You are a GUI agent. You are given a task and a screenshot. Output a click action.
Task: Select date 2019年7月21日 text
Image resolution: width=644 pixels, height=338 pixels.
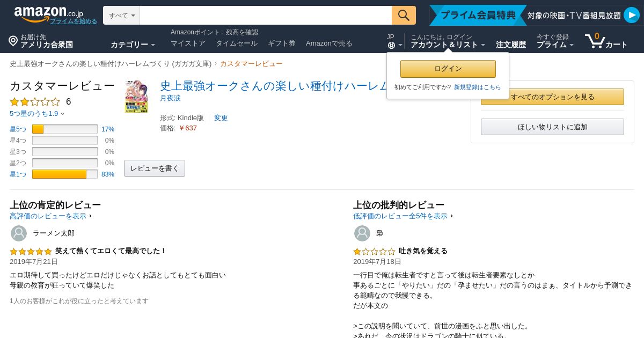[34, 261]
